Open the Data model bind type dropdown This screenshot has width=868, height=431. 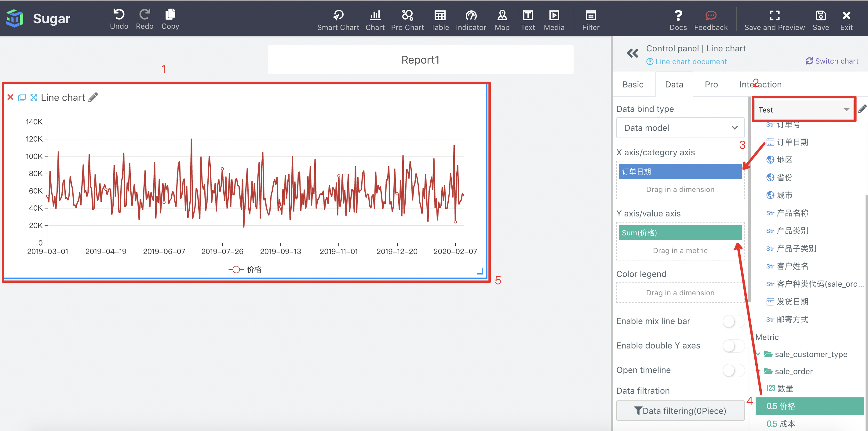coord(680,128)
